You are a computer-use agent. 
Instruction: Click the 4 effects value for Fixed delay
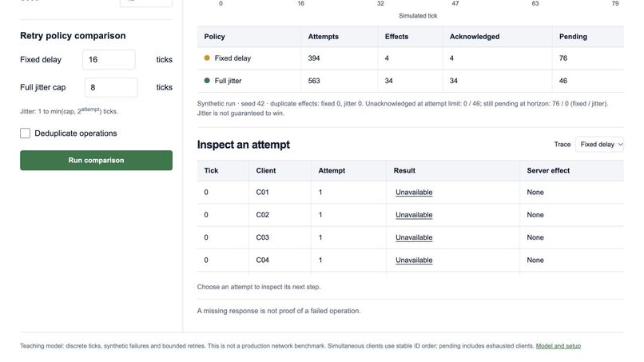tap(387, 58)
